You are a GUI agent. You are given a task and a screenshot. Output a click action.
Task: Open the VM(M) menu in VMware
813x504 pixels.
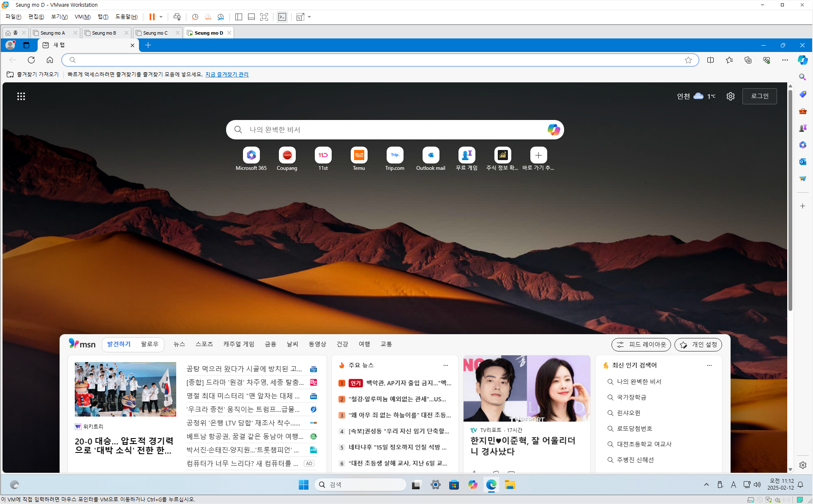click(x=82, y=17)
